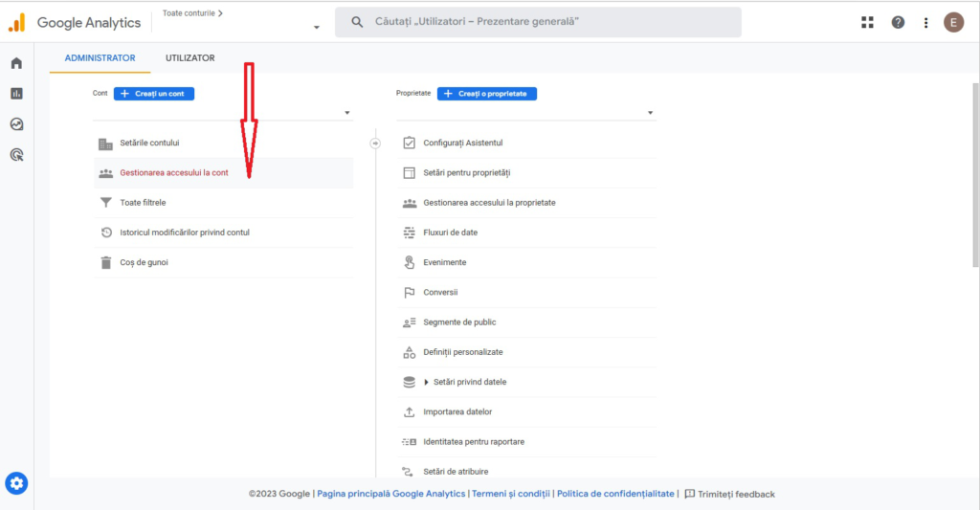Open the Toate conturile account picker dropdown
The image size is (980, 510).
coord(241,21)
